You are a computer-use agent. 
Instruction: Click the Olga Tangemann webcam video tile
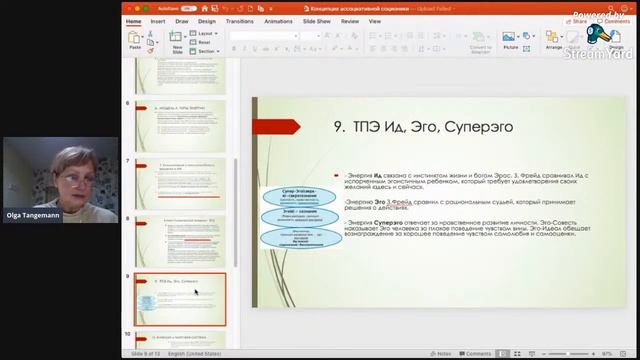tap(60, 180)
